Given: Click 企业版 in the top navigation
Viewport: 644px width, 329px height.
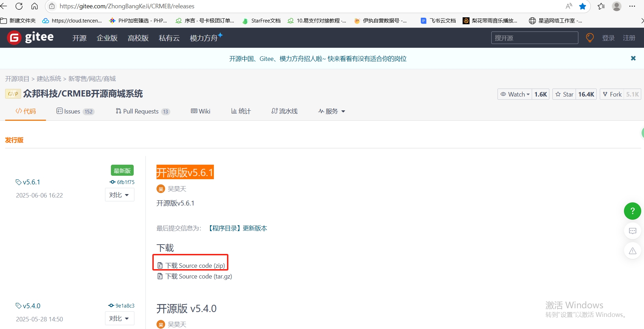Looking at the screenshot, I should pos(107,38).
